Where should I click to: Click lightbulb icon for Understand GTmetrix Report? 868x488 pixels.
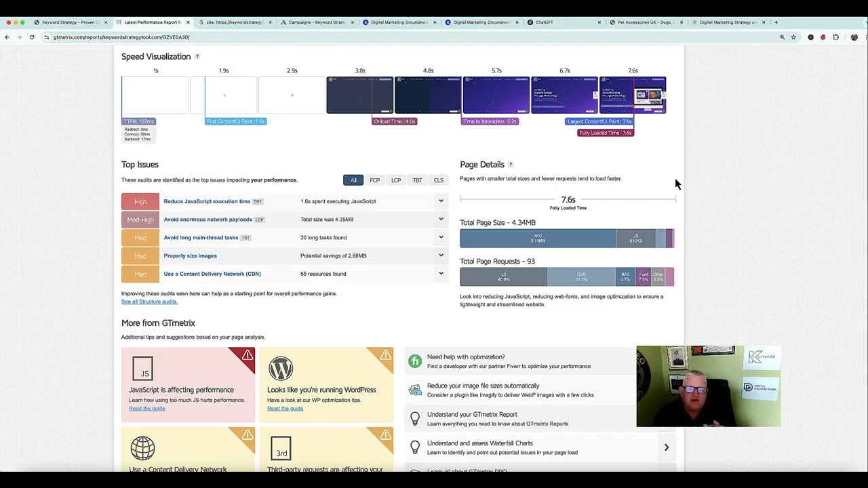coord(414,419)
